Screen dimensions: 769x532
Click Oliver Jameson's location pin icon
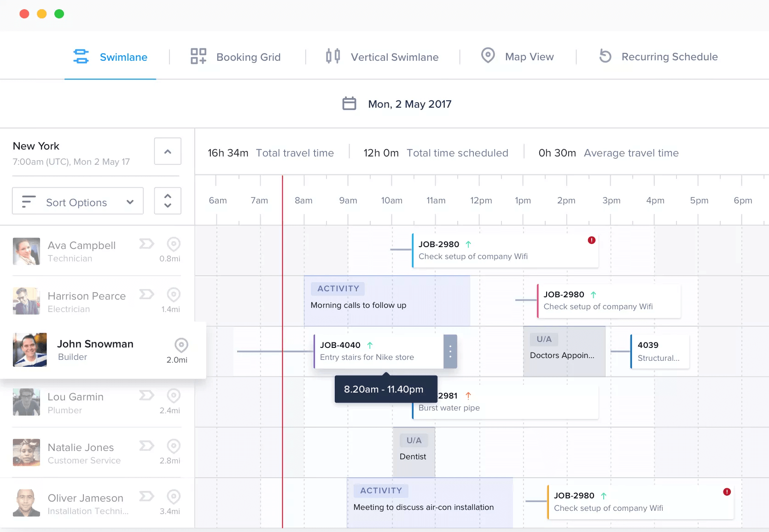pyautogui.click(x=173, y=497)
